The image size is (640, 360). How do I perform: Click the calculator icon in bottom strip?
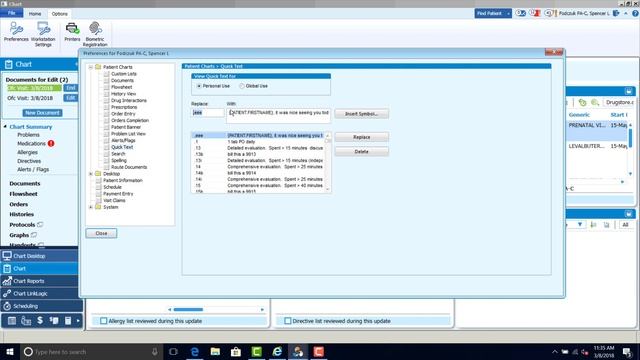click(68, 321)
